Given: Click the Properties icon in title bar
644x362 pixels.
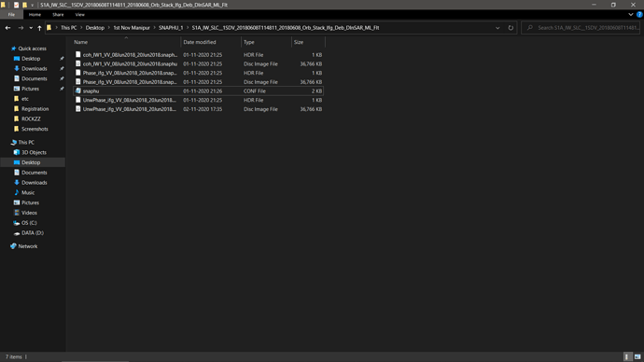Looking at the screenshot, I should [x=17, y=5].
